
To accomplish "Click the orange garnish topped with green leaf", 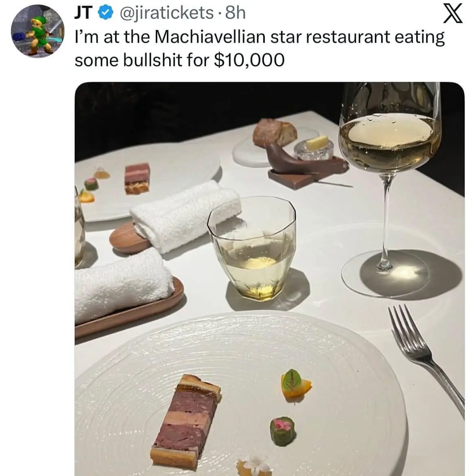I will point(295,384).
